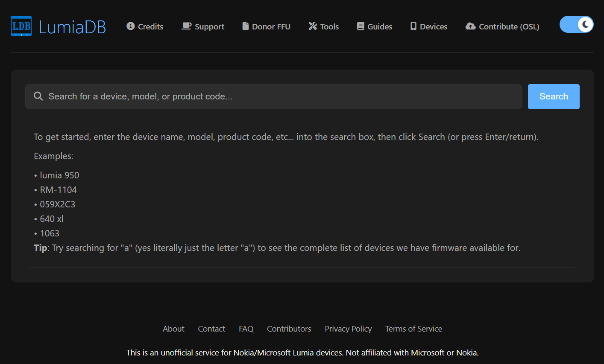Click the Guides book icon
This screenshot has width=604, height=364.
361,26
